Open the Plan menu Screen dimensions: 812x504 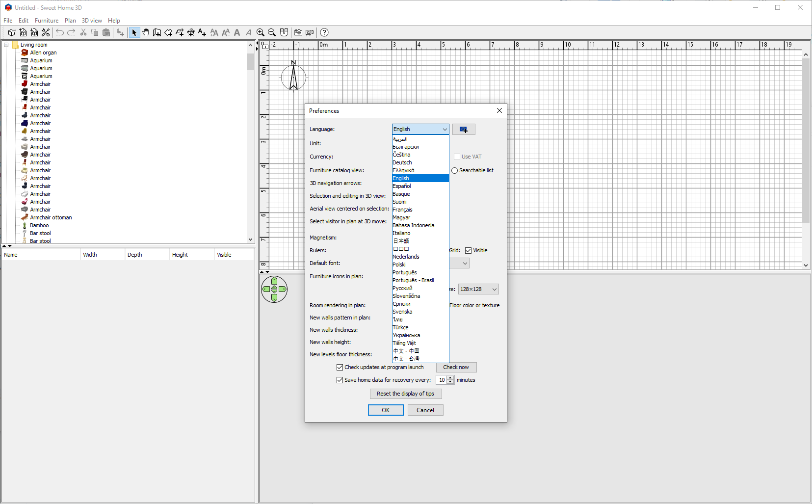(x=70, y=21)
